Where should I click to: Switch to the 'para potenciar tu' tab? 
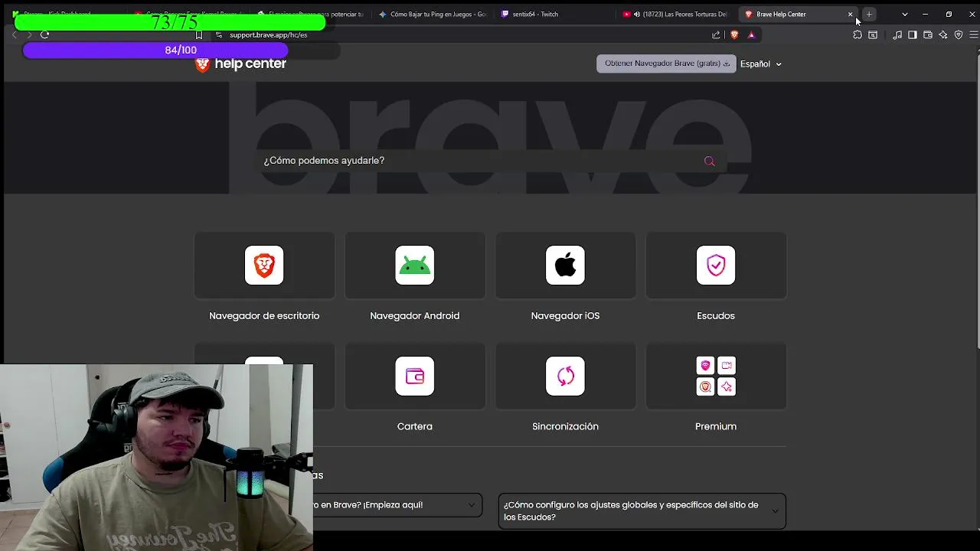coord(311,14)
